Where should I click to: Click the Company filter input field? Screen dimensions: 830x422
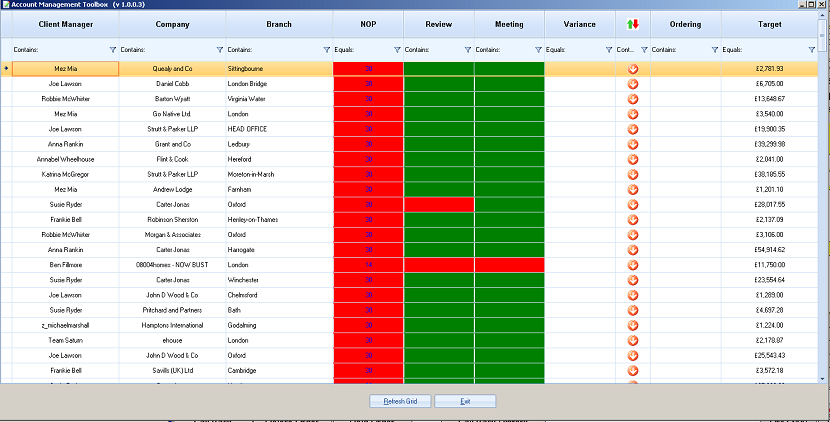pyautogui.click(x=167, y=50)
